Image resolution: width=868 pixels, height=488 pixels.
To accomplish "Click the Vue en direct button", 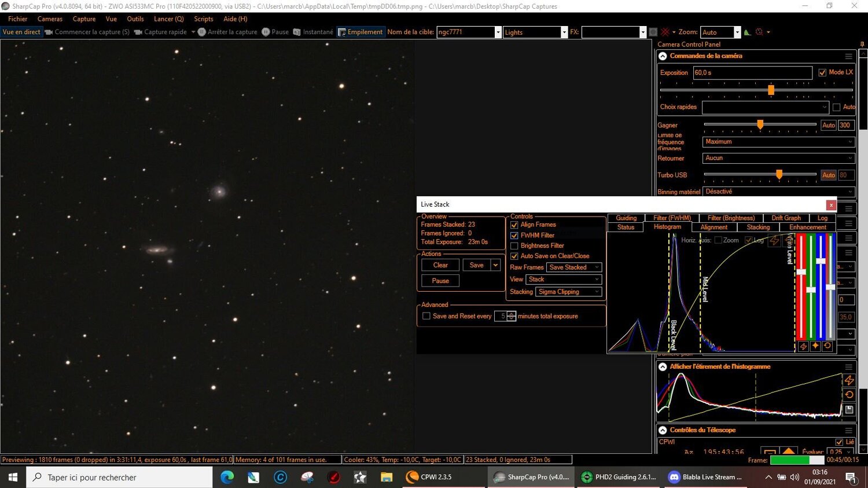I will (21, 32).
